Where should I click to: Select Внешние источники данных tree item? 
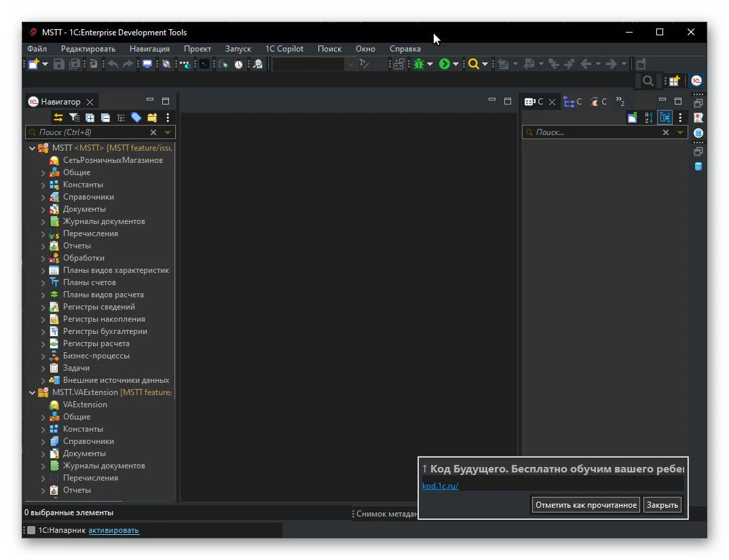(116, 381)
